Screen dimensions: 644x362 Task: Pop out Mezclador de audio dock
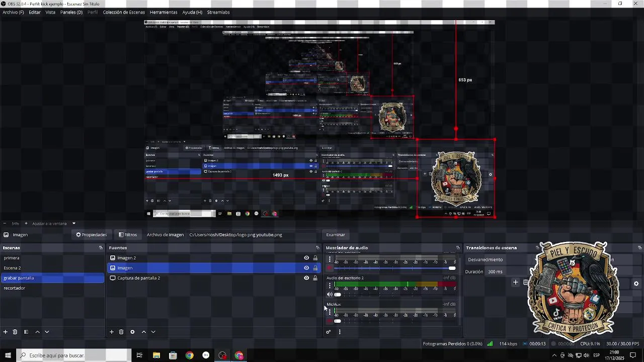click(x=458, y=248)
